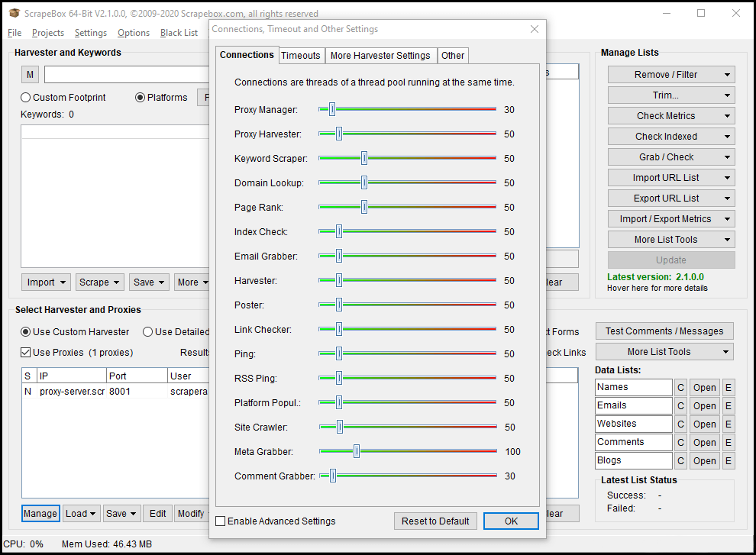756x555 pixels.
Task: Select the Custom Footprint radio button
Action: click(x=25, y=97)
